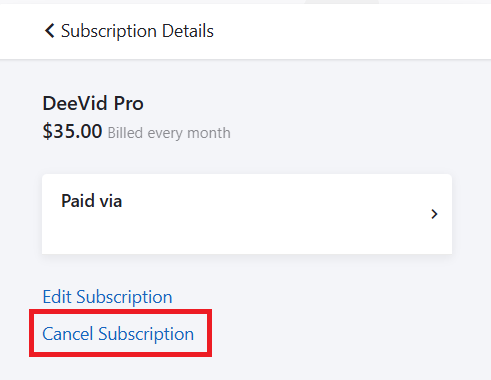This screenshot has width=491, height=380.
Task: Click the $35.00 price amount
Action: 72,131
